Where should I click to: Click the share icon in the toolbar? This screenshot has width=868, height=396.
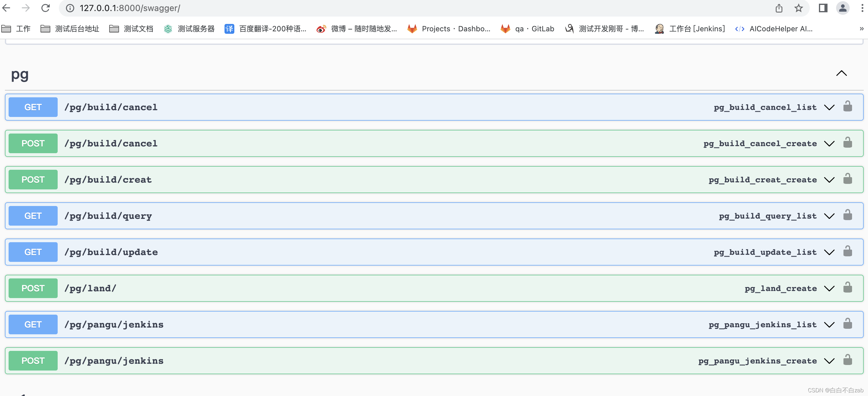(x=779, y=8)
